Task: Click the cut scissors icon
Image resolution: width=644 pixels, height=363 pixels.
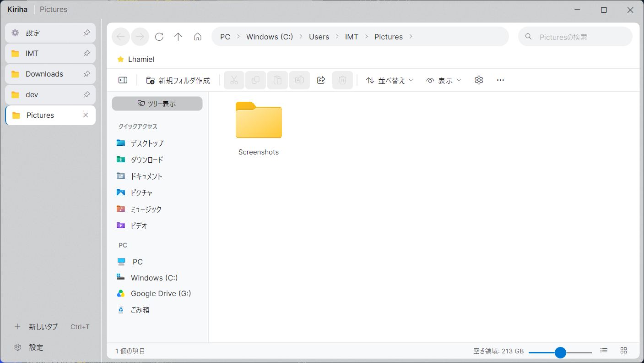Action: click(x=234, y=80)
